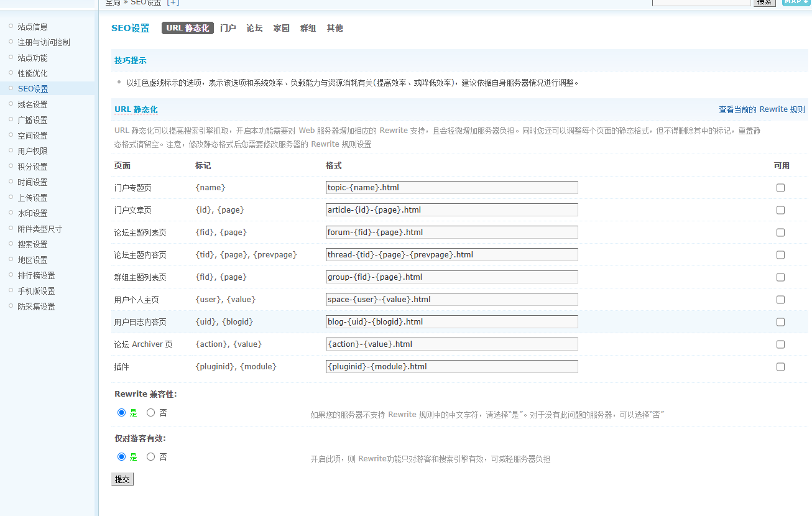Click the topic-{name}.html format field
The height and width of the screenshot is (516, 812).
tap(451, 188)
